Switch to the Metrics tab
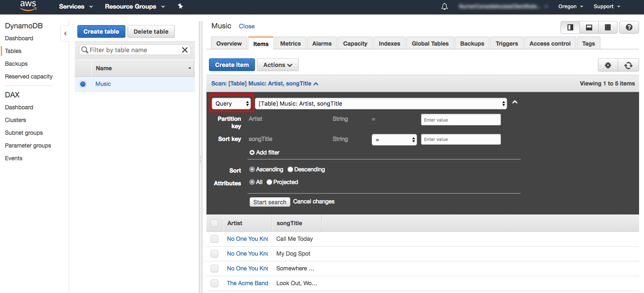Image resolution: width=644 pixels, height=293 pixels. point(290,43)
